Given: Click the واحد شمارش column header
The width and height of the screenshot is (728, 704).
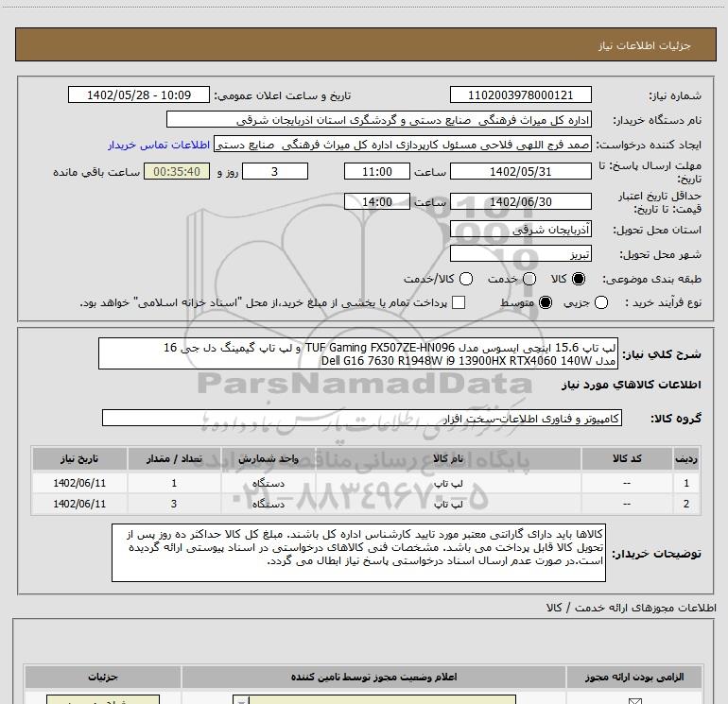Looking at the screenshot, I should [269, 458].
